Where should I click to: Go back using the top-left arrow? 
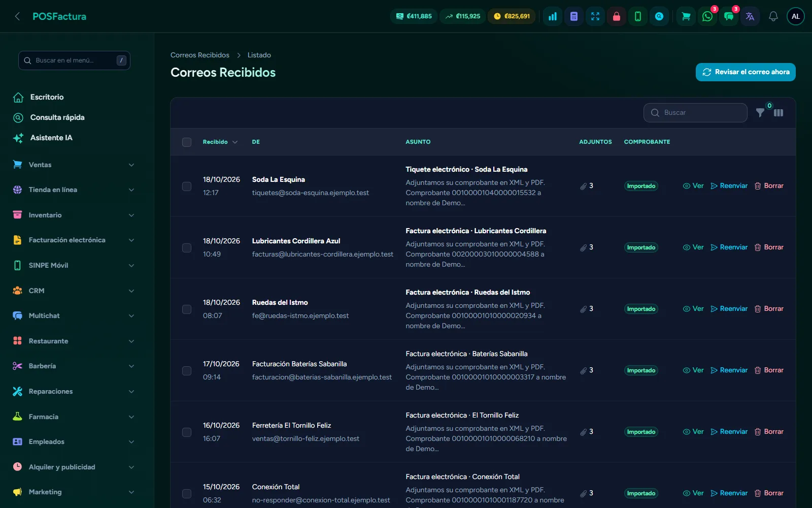[17, 16]
